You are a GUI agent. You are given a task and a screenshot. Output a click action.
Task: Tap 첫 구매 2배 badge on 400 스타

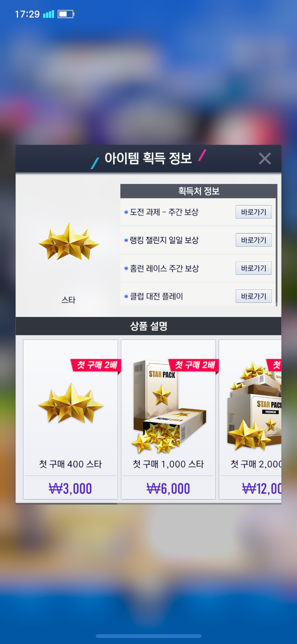(96, 365)
